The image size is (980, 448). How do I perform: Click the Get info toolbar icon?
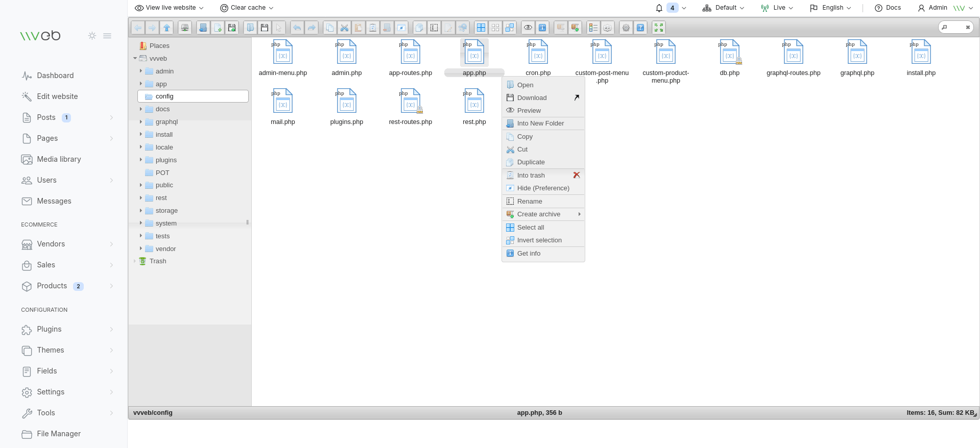click(x=542, y=28)
